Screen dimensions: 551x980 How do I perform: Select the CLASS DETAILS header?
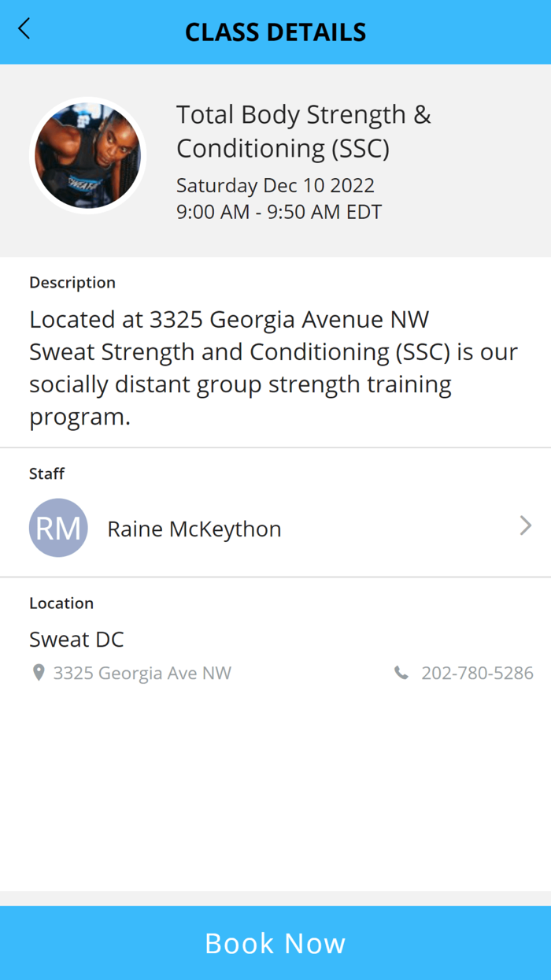tap(275, 32)
